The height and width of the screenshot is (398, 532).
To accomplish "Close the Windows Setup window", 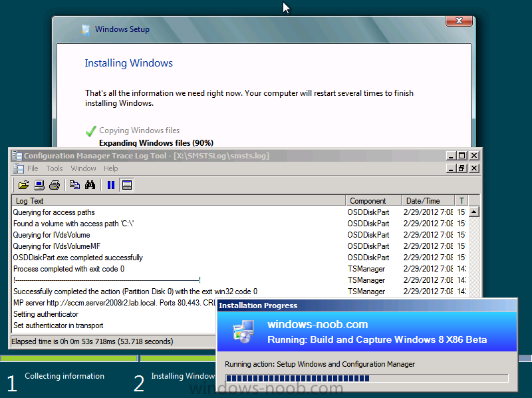I will pyautogui.click(x=459, y=21).
